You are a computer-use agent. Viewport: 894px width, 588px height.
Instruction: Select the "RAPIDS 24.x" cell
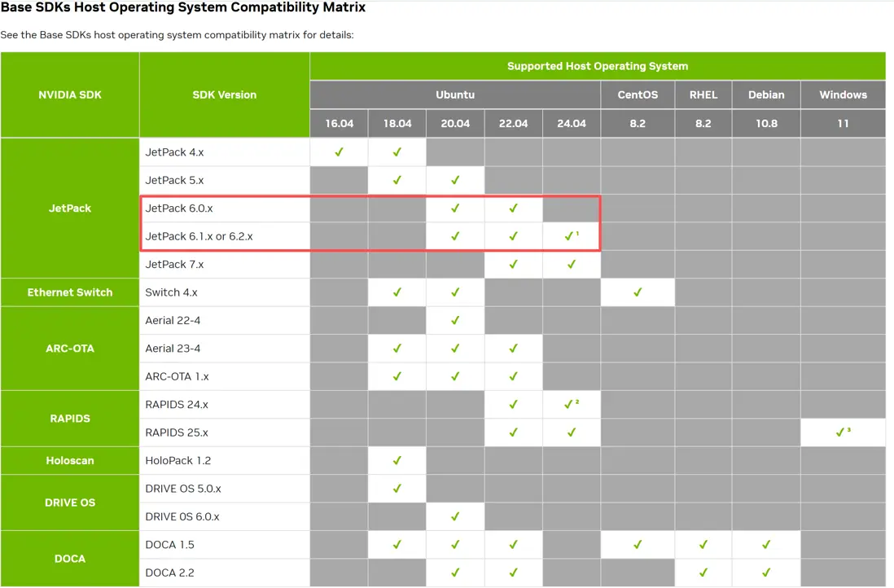(x=225, y=405)
